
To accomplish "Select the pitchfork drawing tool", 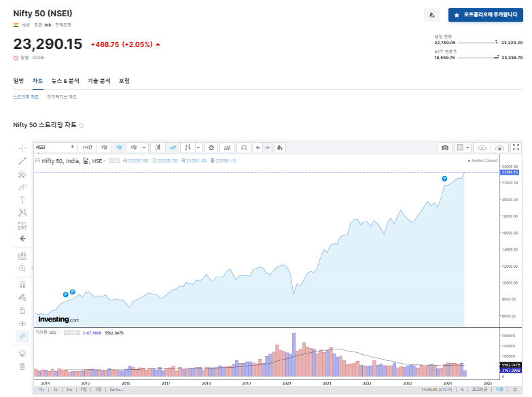I will (22, 174).
